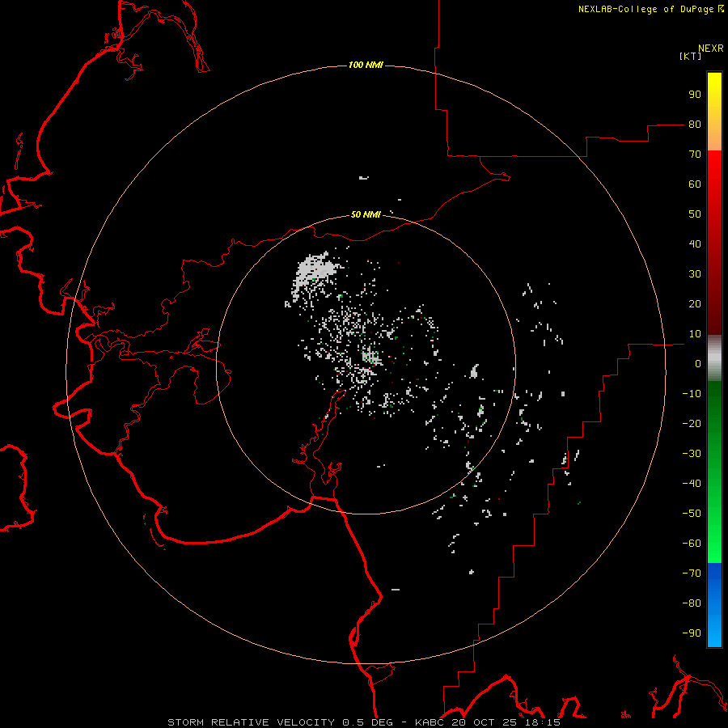The width and height of the screenshot is (728, 728).
Task: Click the "40" knot scale label
Action: point(695,243)
